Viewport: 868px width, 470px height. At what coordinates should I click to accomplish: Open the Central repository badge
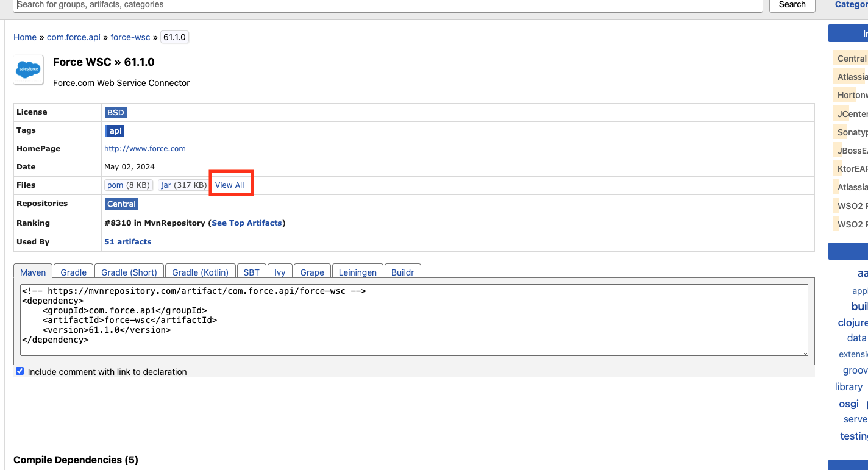pyautogui.click(x=121, y=204)
